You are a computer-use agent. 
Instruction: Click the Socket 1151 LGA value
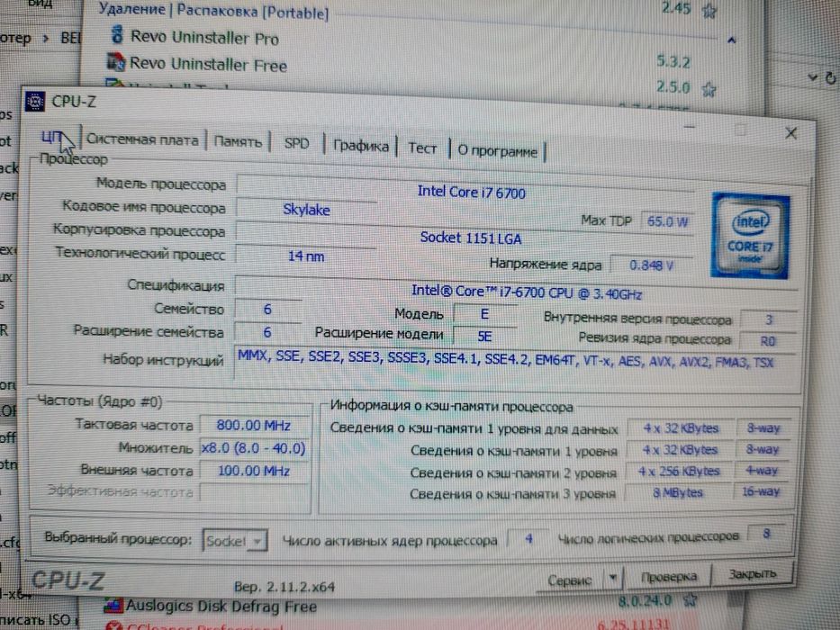465,236
